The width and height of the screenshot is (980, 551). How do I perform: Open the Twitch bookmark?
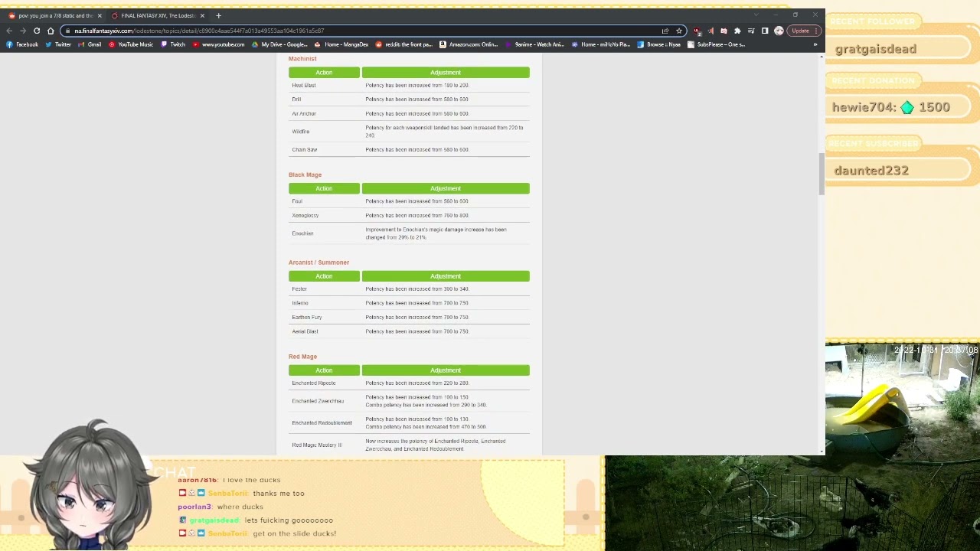173,44
